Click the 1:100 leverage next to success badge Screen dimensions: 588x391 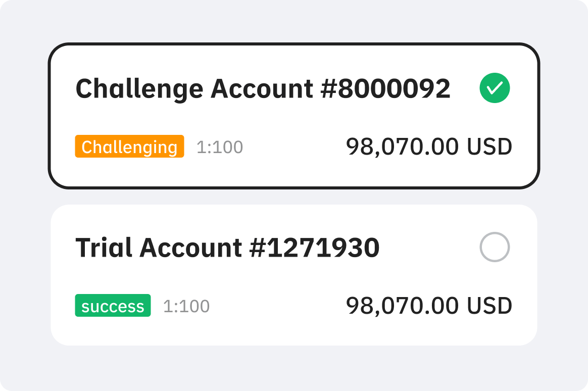[x=186, y=306]
